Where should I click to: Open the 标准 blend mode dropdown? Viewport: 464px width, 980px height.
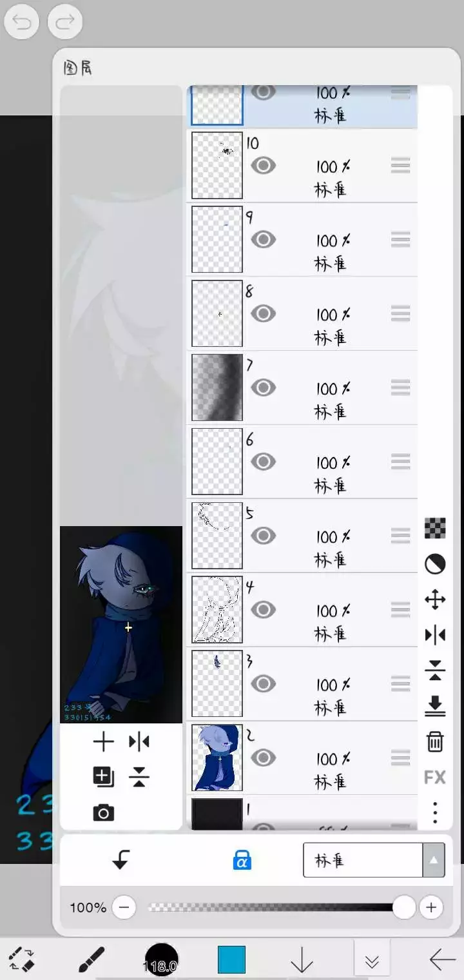point(374,860)
